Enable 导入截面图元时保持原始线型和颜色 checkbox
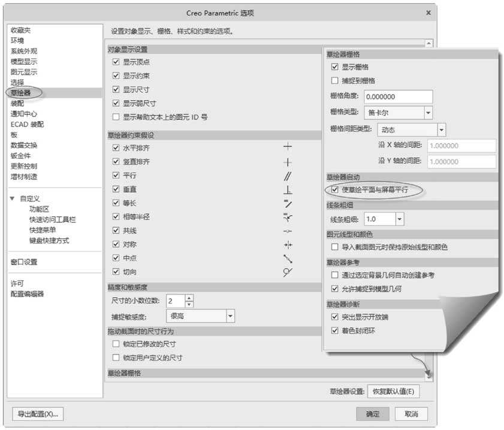This screenshot has height=430, width=504. click(334, 247)
